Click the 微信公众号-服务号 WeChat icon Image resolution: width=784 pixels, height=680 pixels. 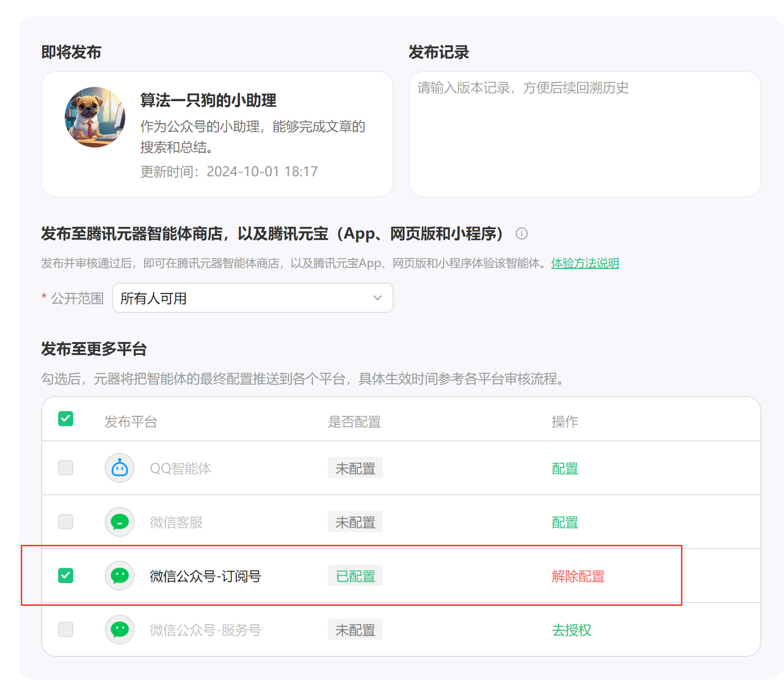[x=120, y=629]
